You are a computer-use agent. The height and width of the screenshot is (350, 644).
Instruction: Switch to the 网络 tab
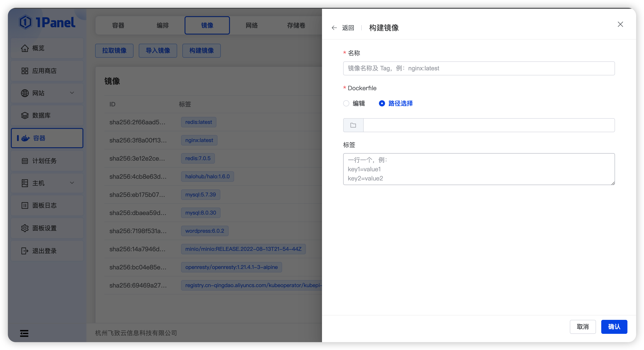pyautogui.click(x=252, y=25)
